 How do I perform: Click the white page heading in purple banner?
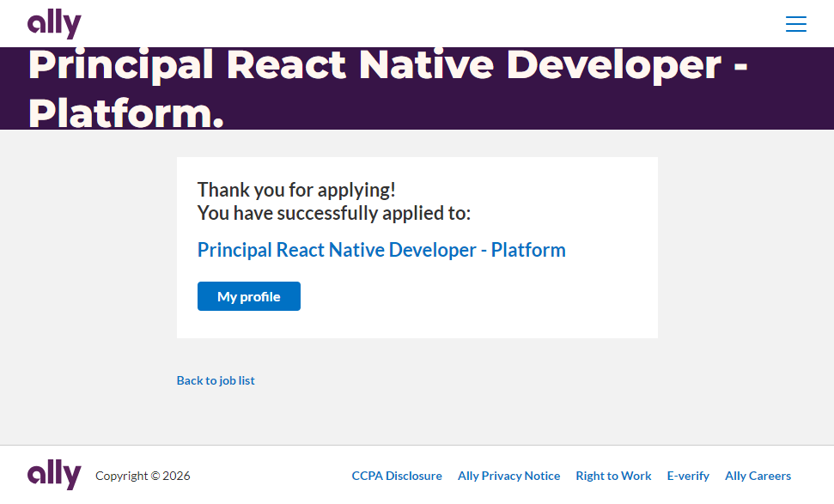387,67
